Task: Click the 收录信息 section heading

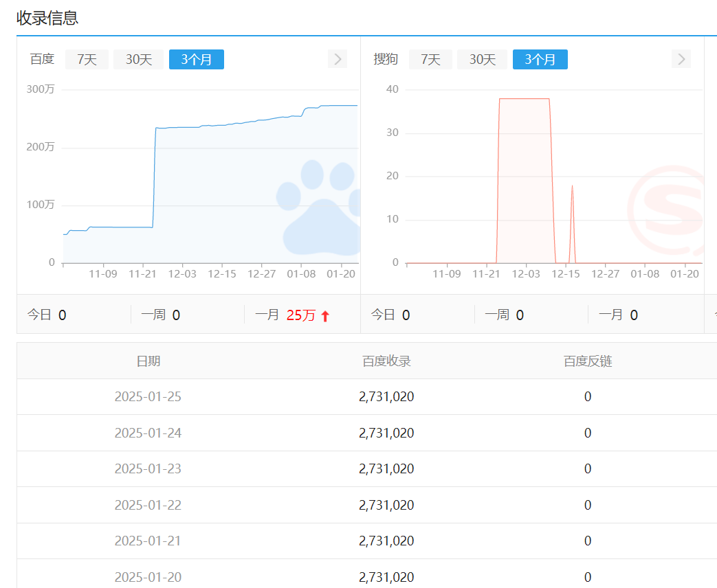Action: [47, 18]
